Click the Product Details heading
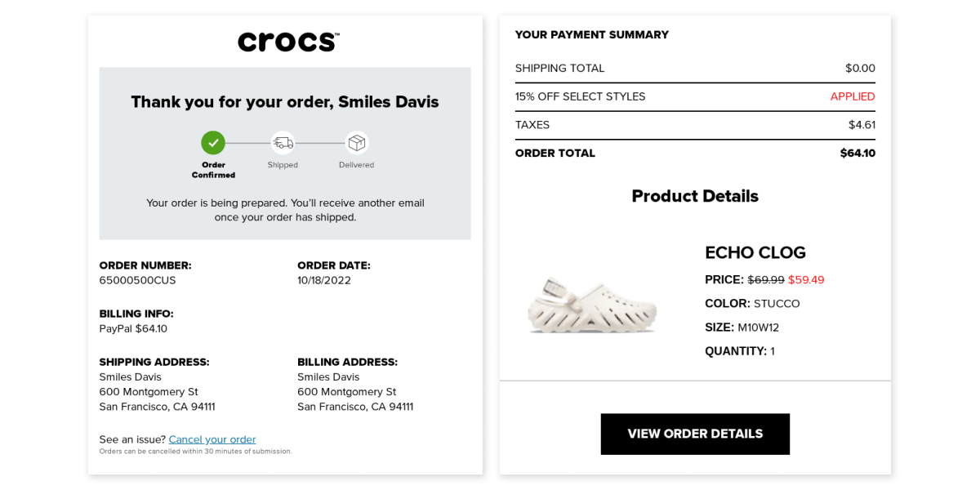Viewport: 980px width, 490px height. coord(695,196)
